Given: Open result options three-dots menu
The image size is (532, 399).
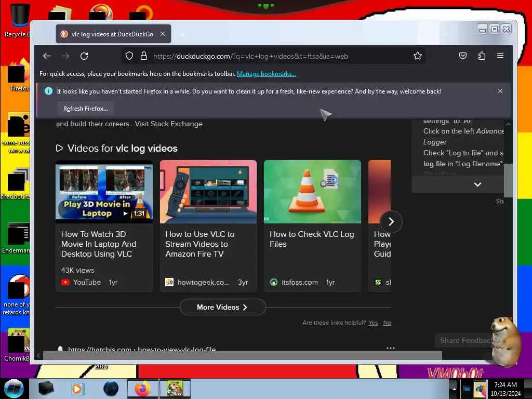Looking at the screenshot, I should [x=391, y=348].
